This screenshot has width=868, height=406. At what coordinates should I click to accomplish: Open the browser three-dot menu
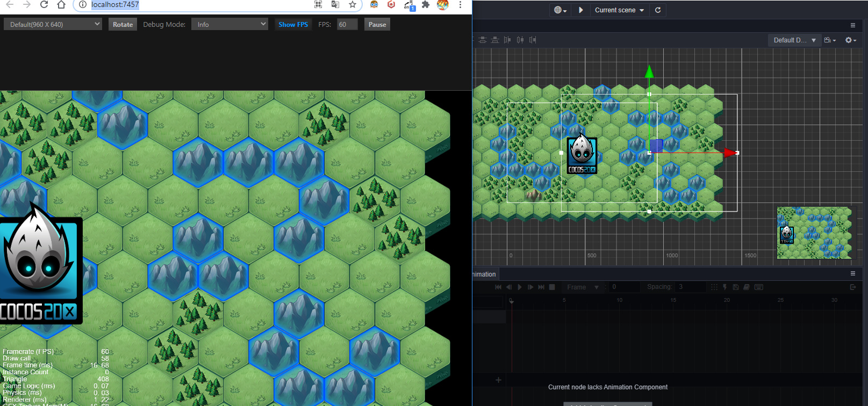[460, 5]
